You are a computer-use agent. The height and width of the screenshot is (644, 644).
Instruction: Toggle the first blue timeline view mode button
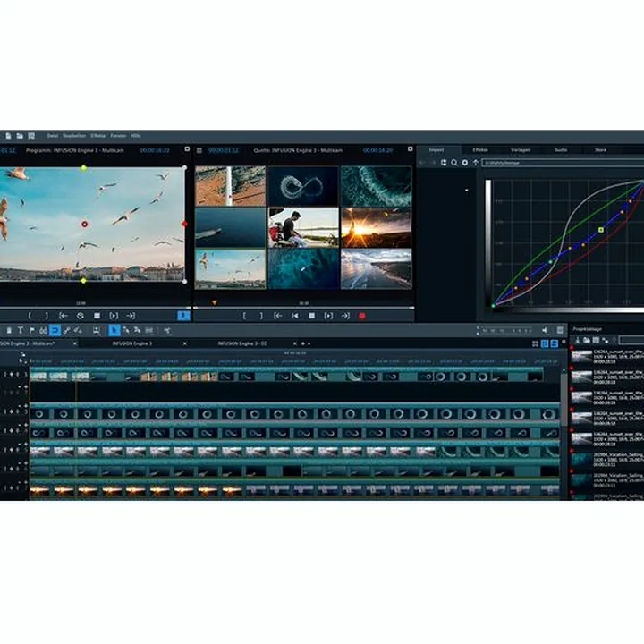[545, 343]
